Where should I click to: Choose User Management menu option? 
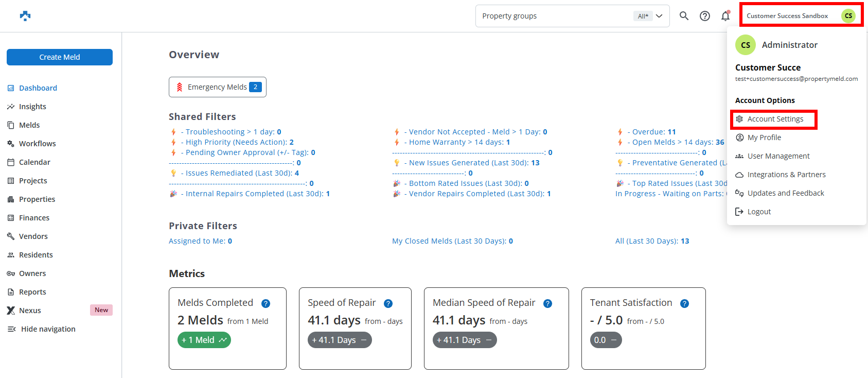point(778,156)
